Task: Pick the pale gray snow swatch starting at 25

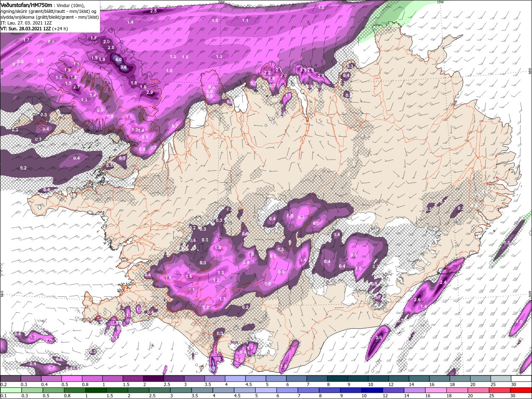Action: point(501,379)
